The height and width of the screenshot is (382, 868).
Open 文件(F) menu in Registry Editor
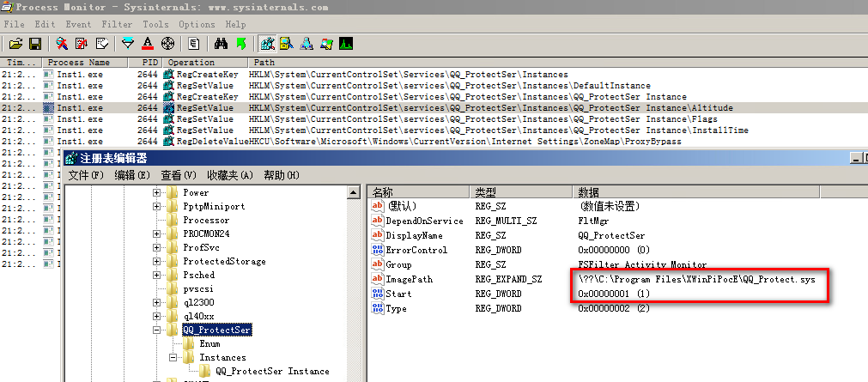tap(87, 175)
